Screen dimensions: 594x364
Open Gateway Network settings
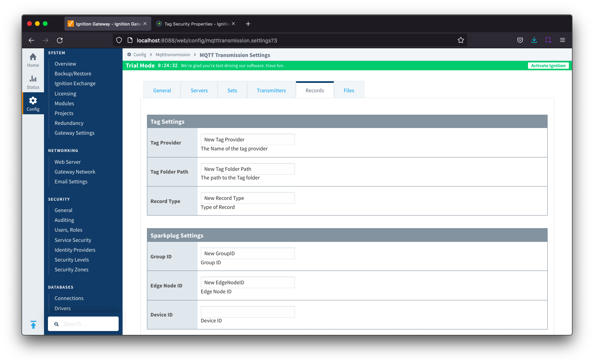75,172
